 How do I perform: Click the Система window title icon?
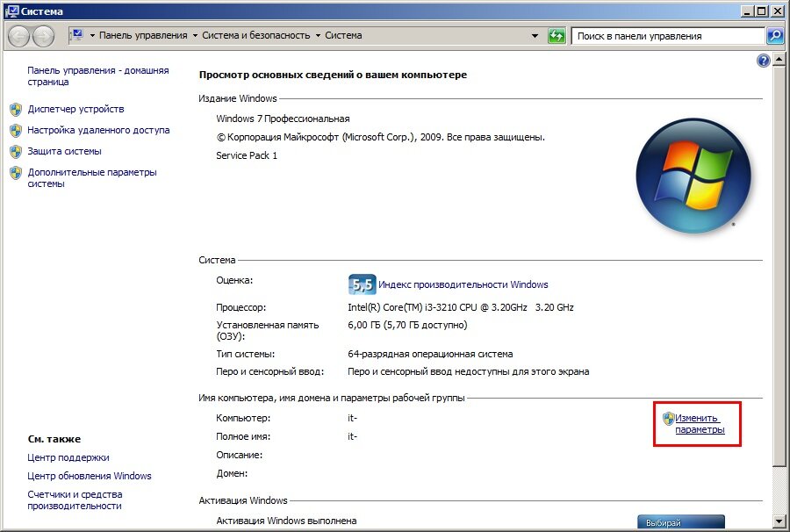coord(11,11)
